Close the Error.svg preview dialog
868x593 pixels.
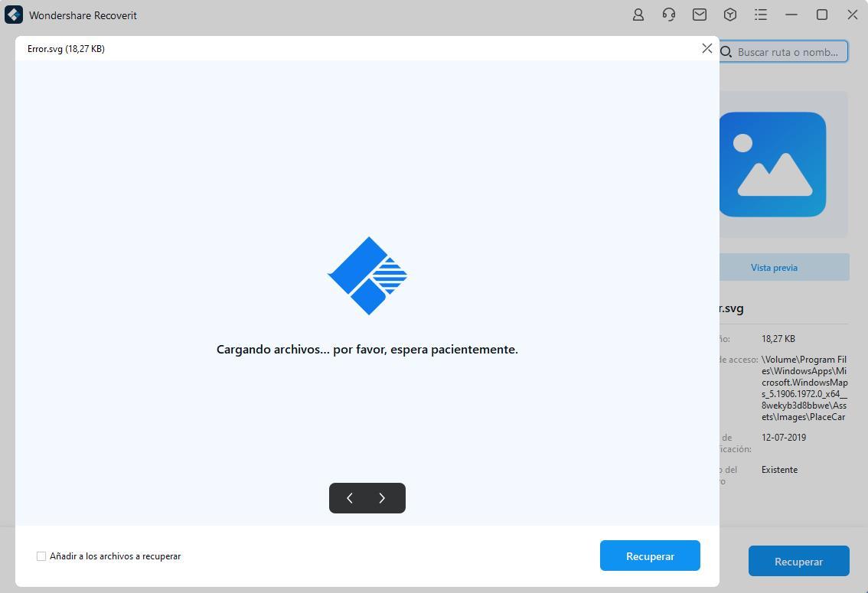click(706, 48)
